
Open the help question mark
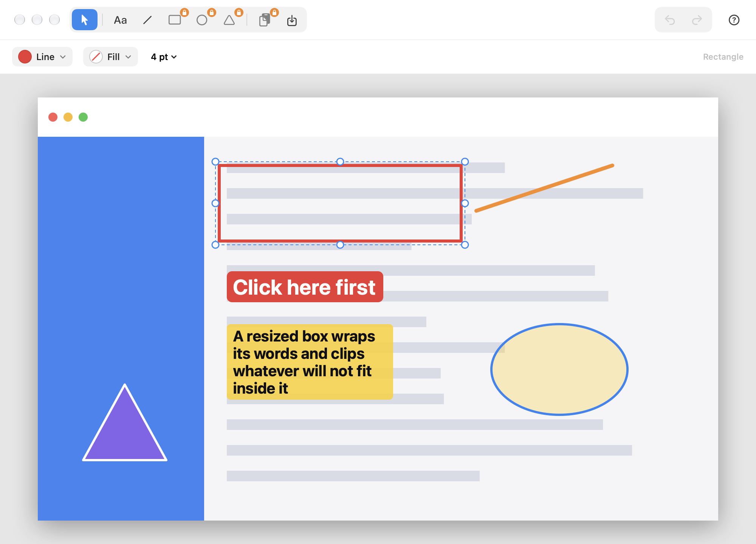[x=734, y=20]
